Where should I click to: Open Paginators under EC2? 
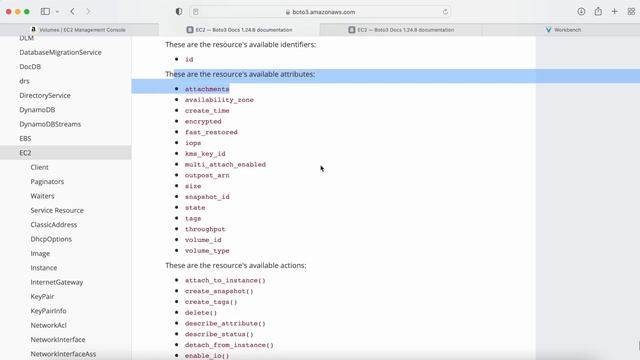click(x=47, y=181)
